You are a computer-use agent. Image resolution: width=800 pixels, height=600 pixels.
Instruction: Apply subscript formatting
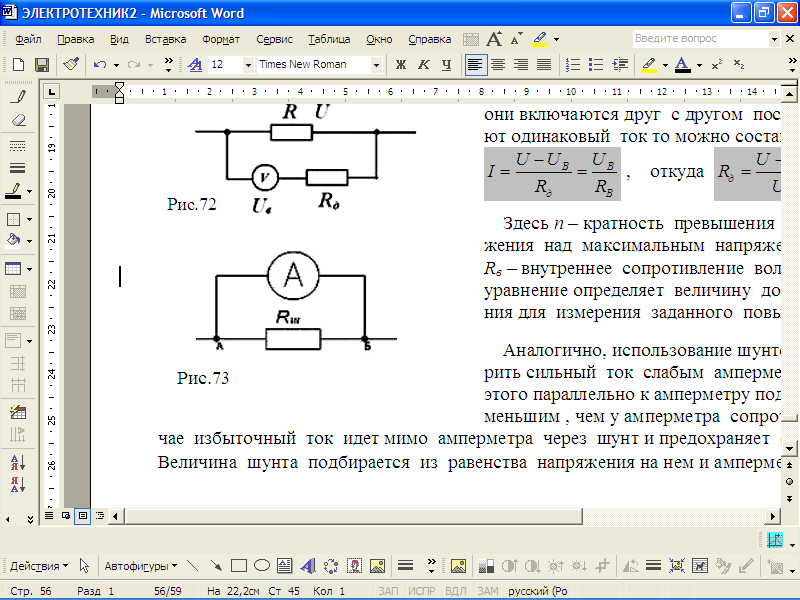(x=739, y=64)
